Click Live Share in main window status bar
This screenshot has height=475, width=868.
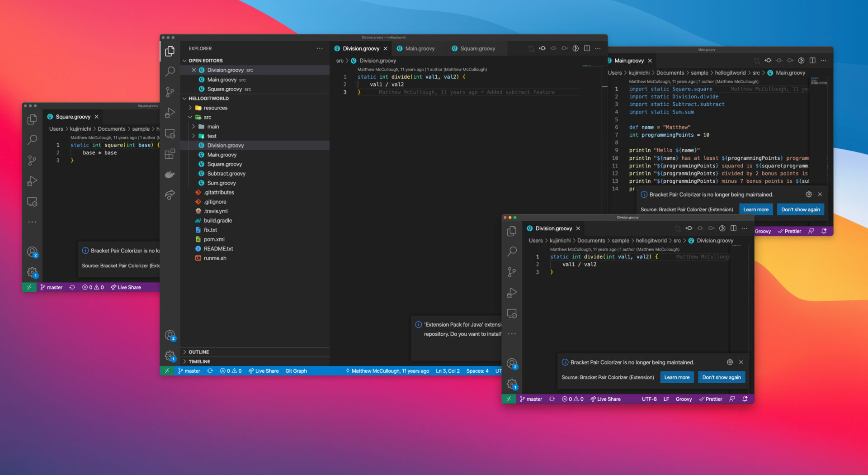(264, 371)
